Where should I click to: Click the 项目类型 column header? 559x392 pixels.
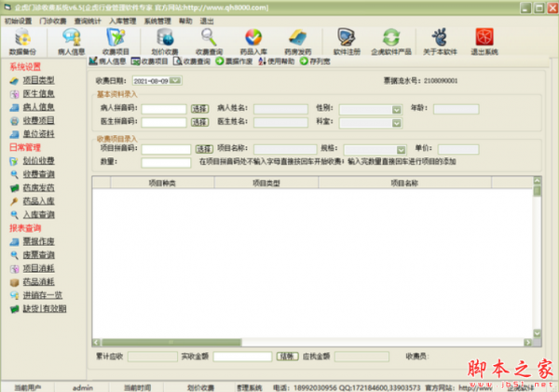(266, 183)
